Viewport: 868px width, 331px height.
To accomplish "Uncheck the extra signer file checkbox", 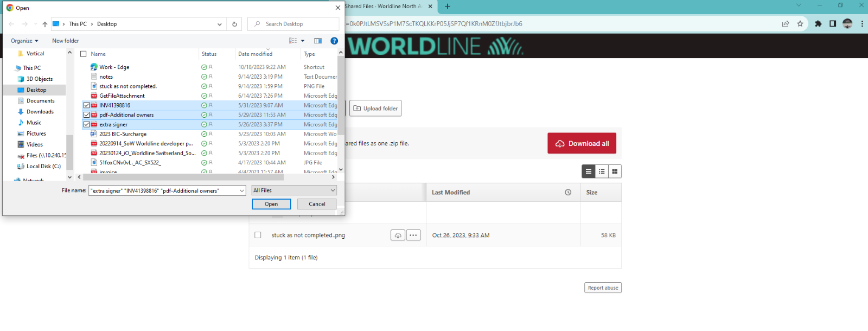I will click(x=86, y=124).
